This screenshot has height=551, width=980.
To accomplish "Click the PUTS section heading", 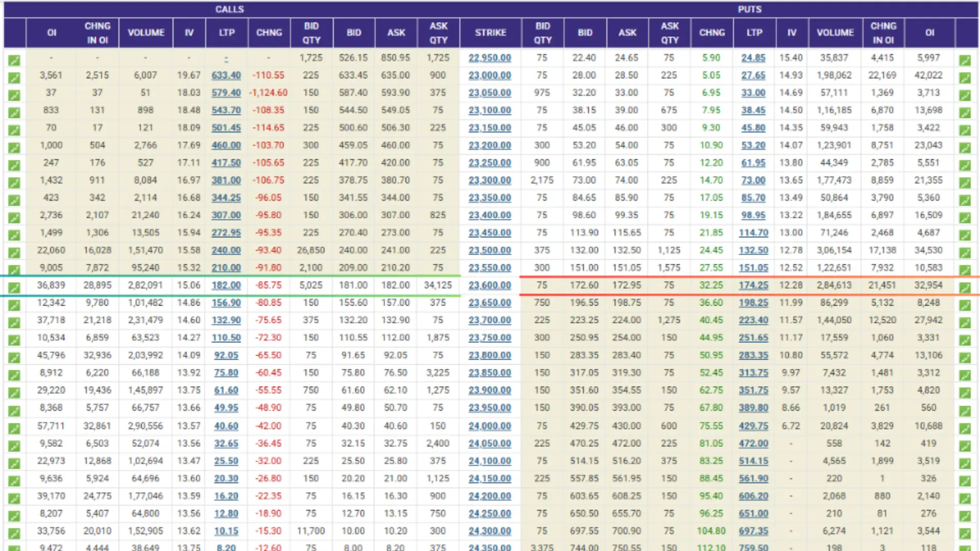I will [750, 9].
